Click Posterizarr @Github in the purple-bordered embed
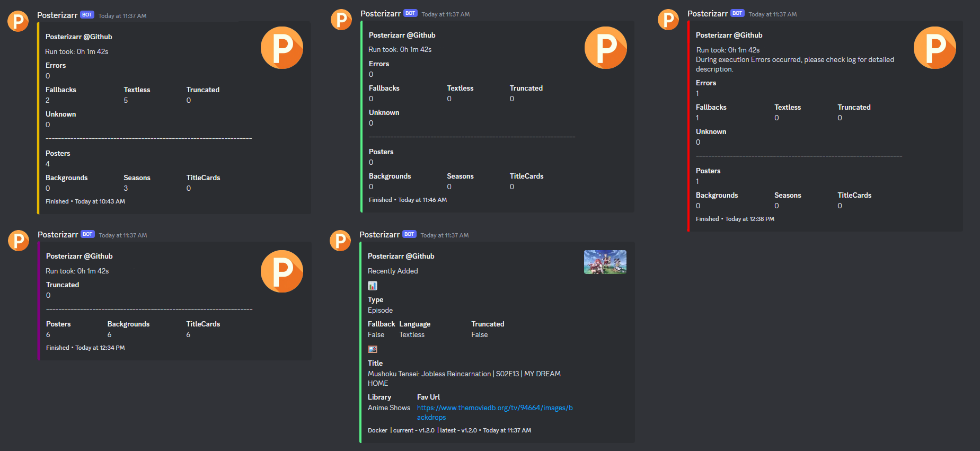The image size is (980, 451). (79, 256)
